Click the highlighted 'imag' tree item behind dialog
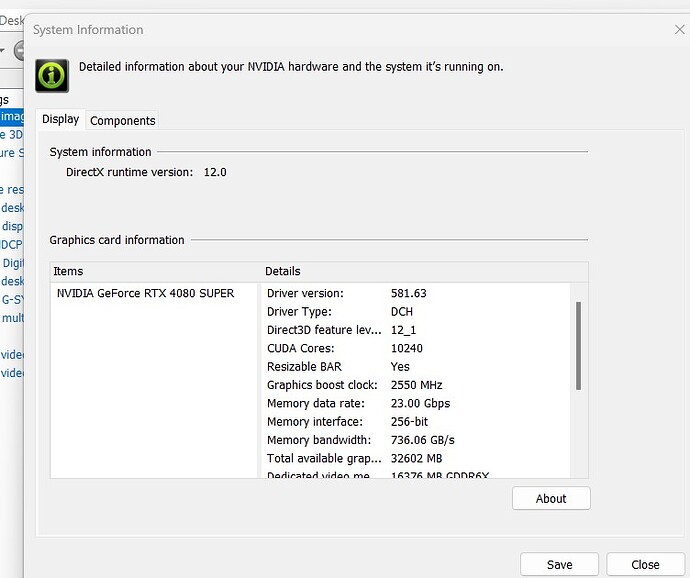This screenshot has height=578, width=690. click(12, 116)
